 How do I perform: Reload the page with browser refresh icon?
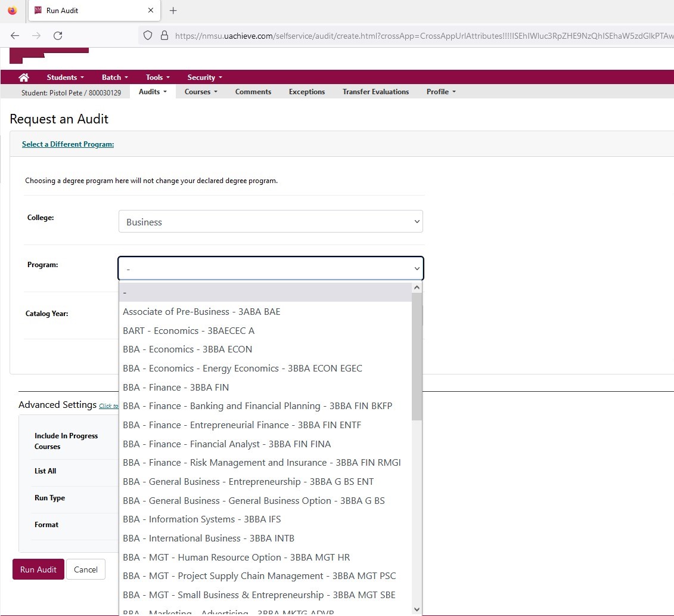point(58,36)
